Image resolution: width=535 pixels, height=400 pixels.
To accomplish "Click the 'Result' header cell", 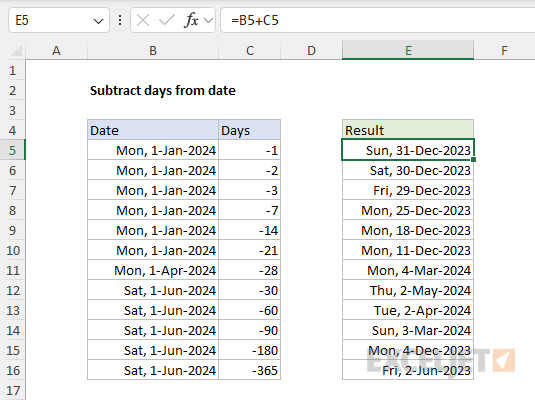I will click(408, 130).
